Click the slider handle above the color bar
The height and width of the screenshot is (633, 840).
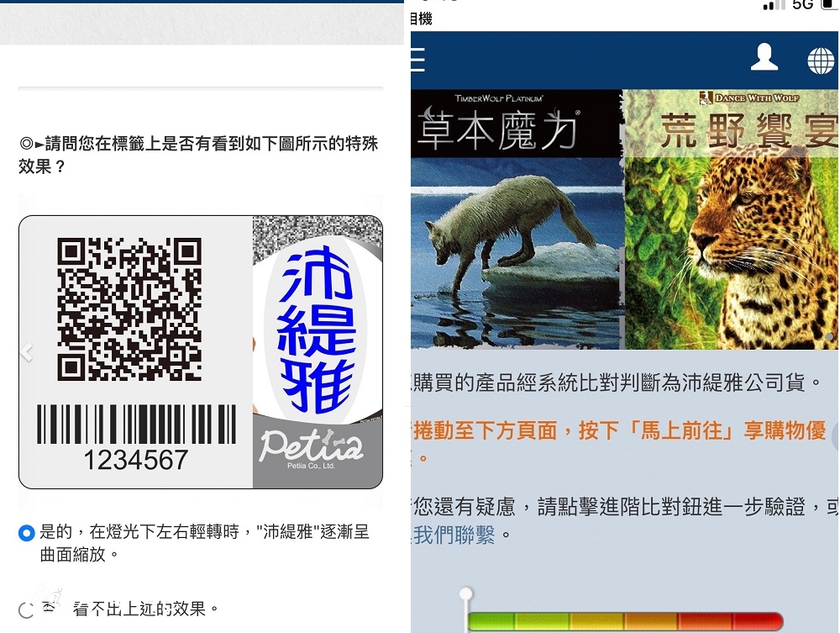(x=466, y=593)
